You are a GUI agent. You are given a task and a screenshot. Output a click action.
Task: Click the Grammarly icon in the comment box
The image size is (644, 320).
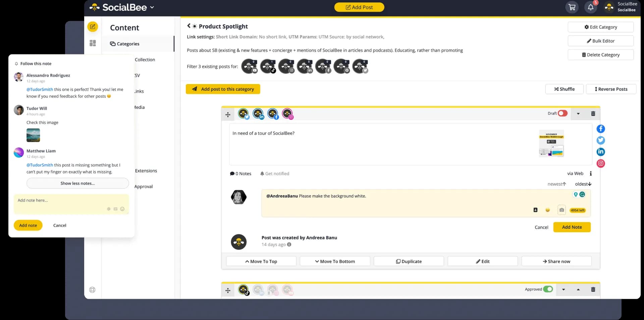[582, 194]
